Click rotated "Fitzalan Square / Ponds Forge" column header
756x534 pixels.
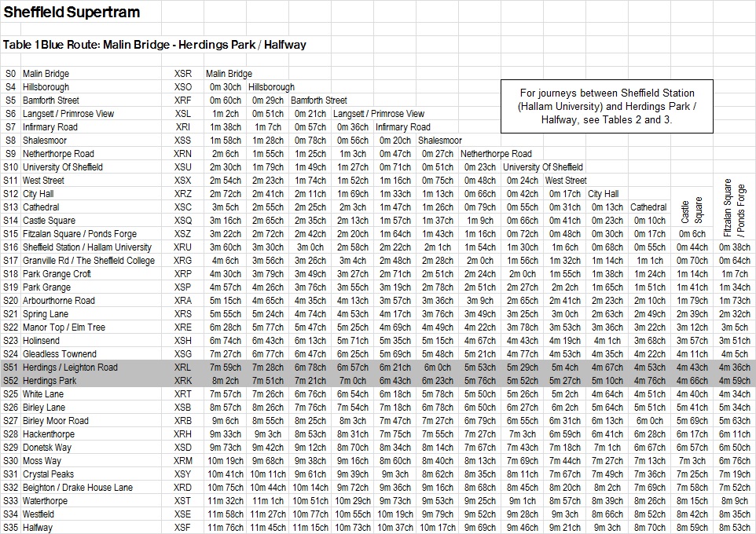[734, 207]
